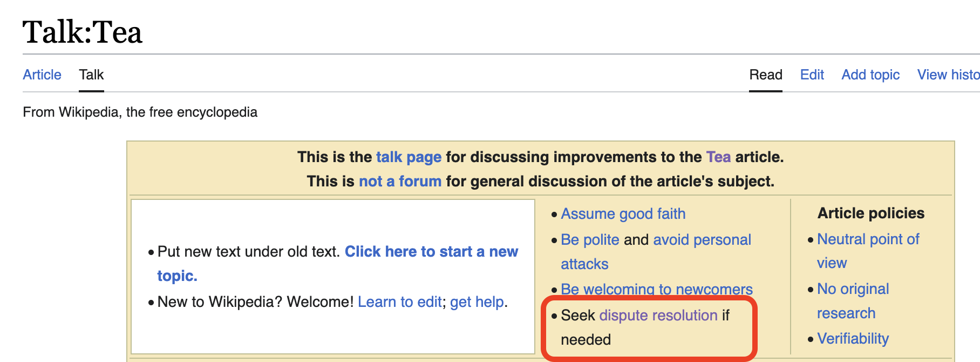Click here to start a new topic

point(432,251)
